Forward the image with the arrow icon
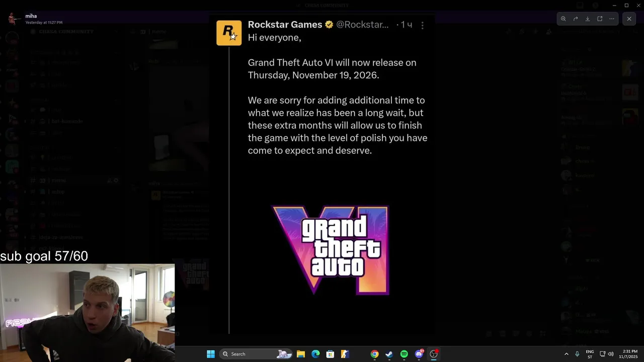This screenshot has width=644, height=362. [x=576, y=19]
